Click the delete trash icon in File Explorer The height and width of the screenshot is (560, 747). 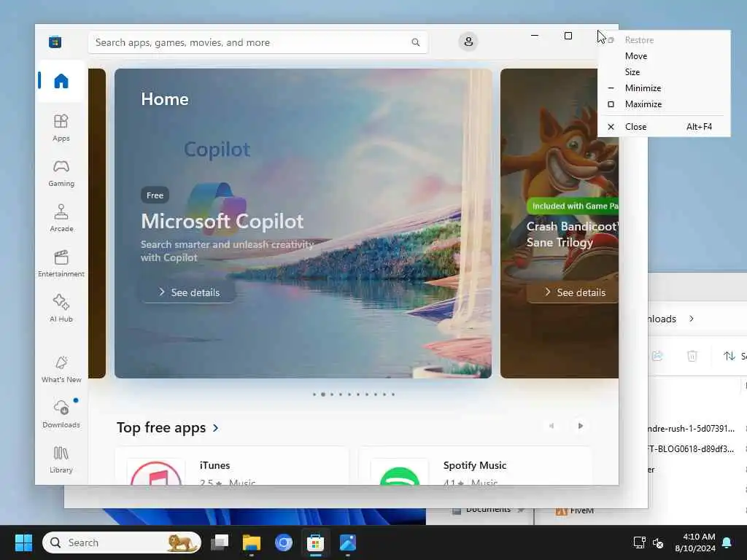tap(692, 356)
